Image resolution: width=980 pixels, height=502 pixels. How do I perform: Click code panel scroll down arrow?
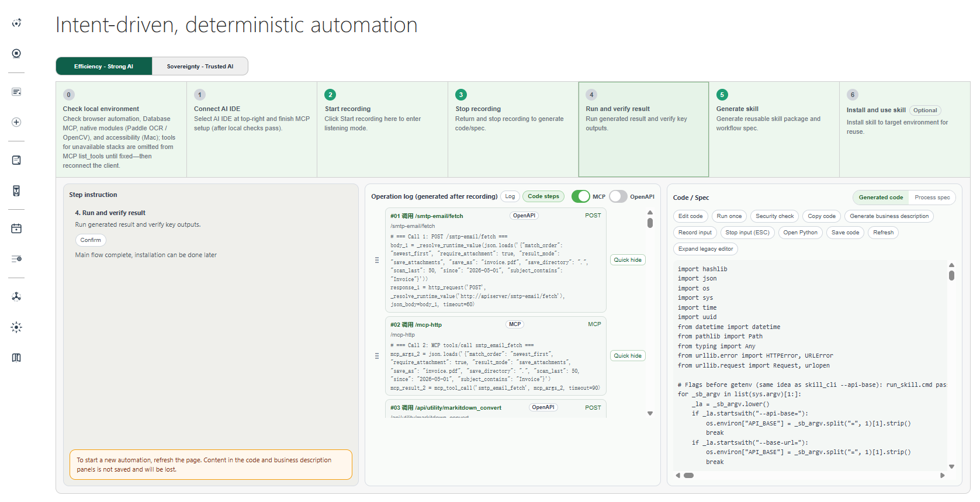[951, 466]
